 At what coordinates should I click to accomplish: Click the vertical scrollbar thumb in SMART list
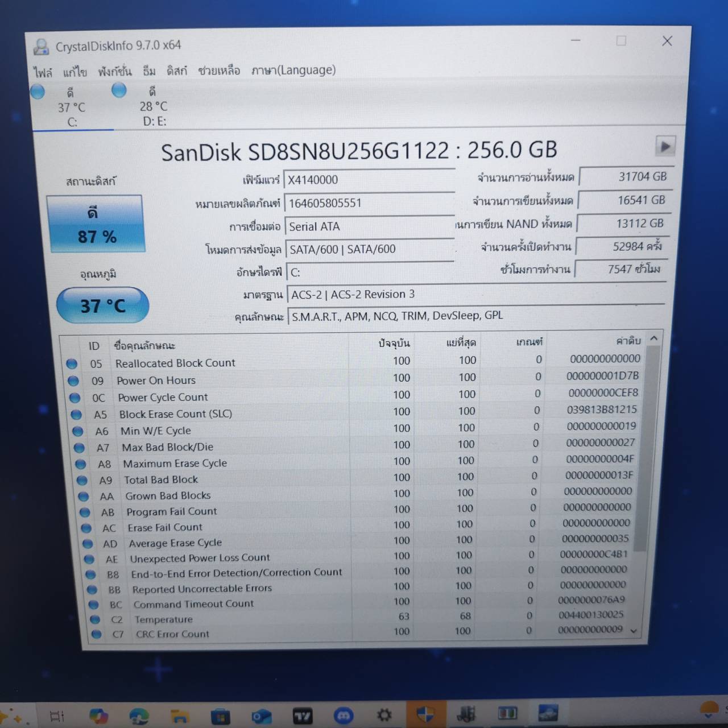(646, 448)
